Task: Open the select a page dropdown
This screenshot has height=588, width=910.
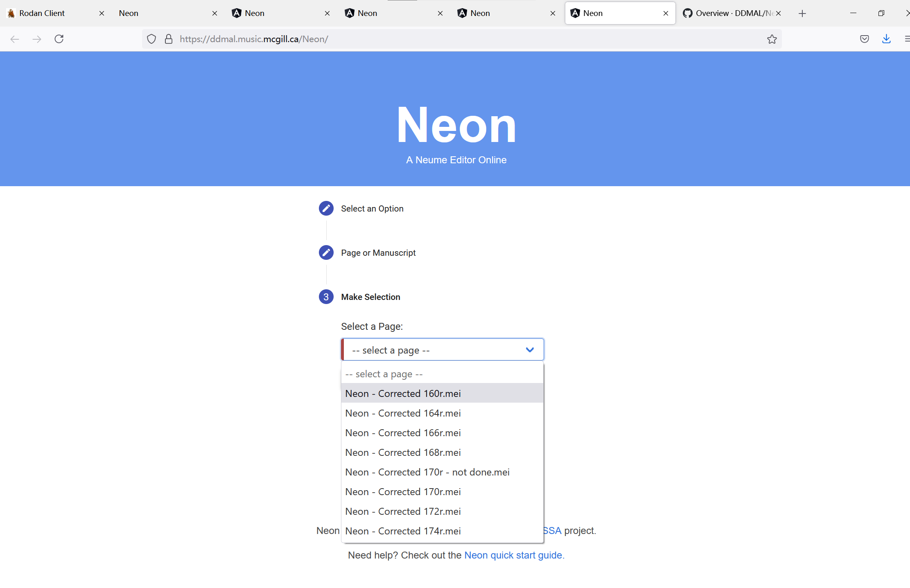Action: pos(442,349)
